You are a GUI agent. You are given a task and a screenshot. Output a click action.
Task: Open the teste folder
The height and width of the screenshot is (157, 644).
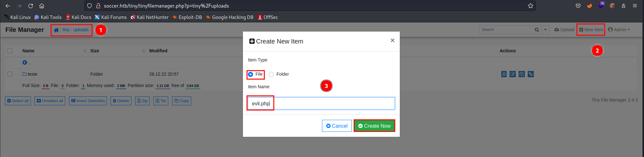[30, 74]
